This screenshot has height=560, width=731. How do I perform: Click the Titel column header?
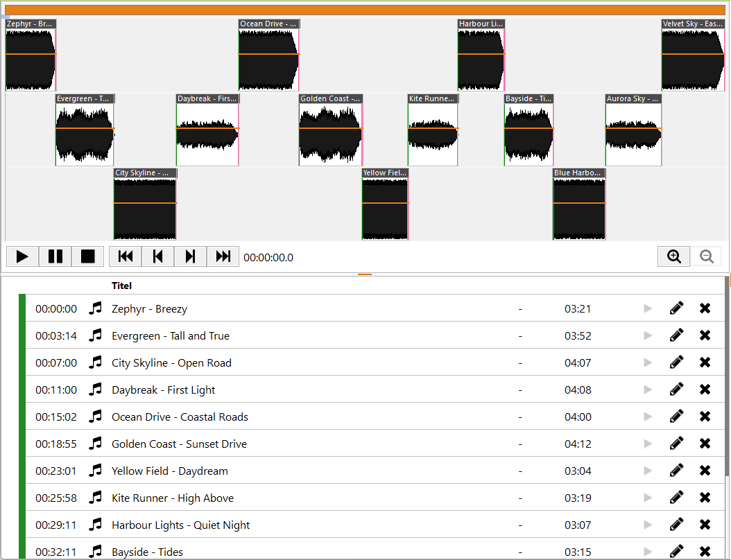(x=121, y=286)
